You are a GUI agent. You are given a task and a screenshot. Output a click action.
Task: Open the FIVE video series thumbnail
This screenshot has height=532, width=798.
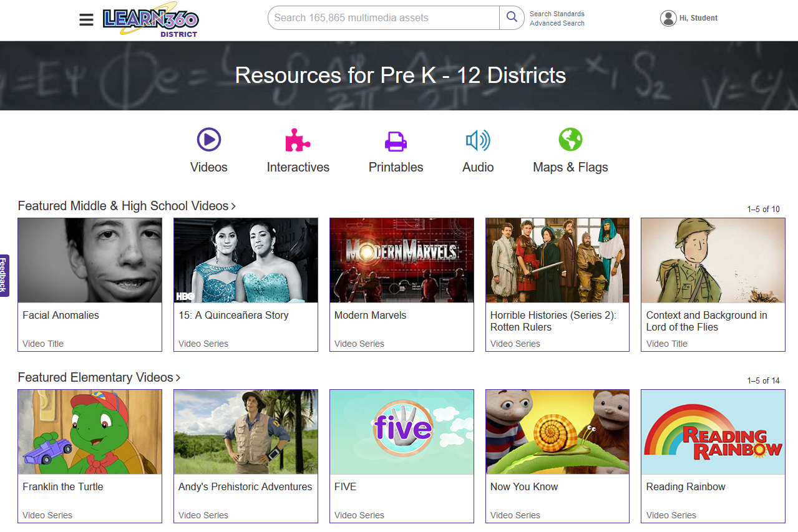[402, 432]
